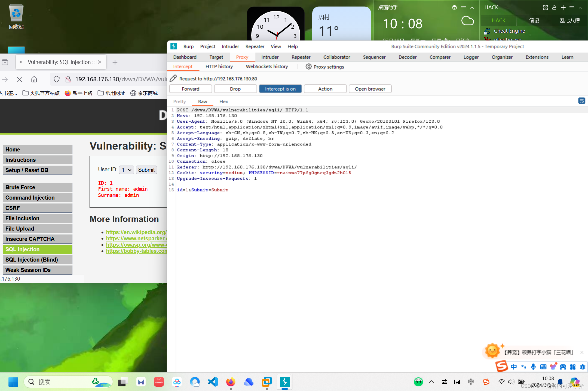The width and height of the screenshot is (588, 391).
Task: Click the Proxy settings gear icon
Action: [308, 67]
